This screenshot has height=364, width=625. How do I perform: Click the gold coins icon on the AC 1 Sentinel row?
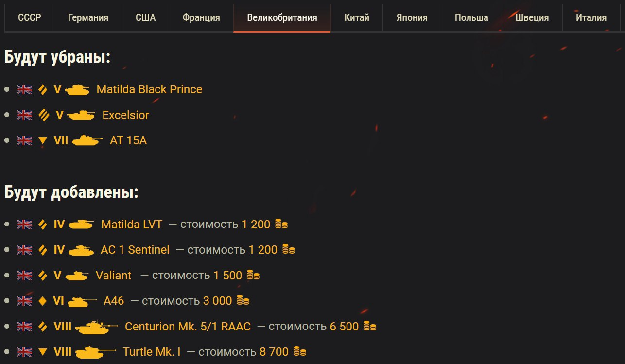[x=289, y=250]
